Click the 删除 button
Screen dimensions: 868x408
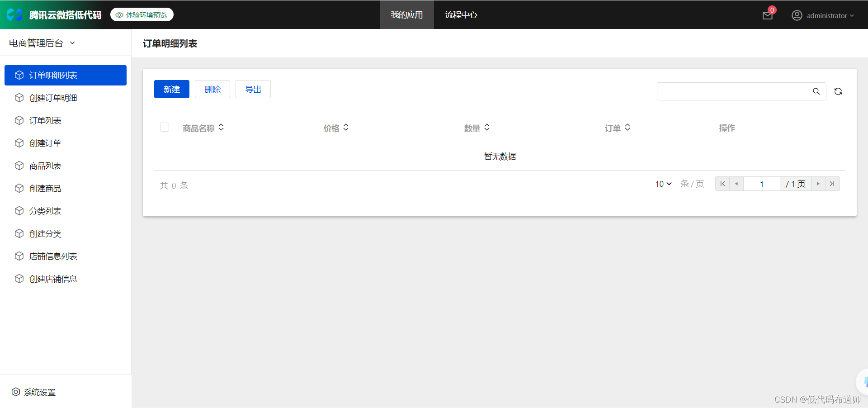pos(212,89)
